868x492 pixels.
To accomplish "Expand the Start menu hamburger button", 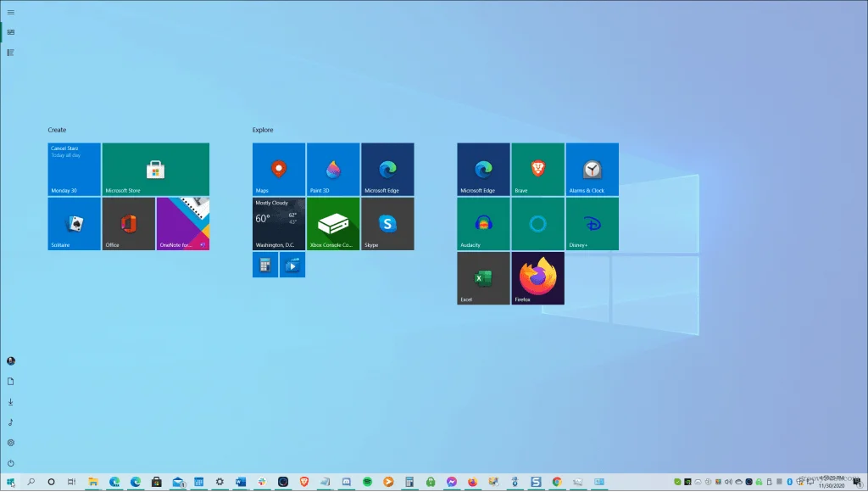I will click(x=10, y=12).
